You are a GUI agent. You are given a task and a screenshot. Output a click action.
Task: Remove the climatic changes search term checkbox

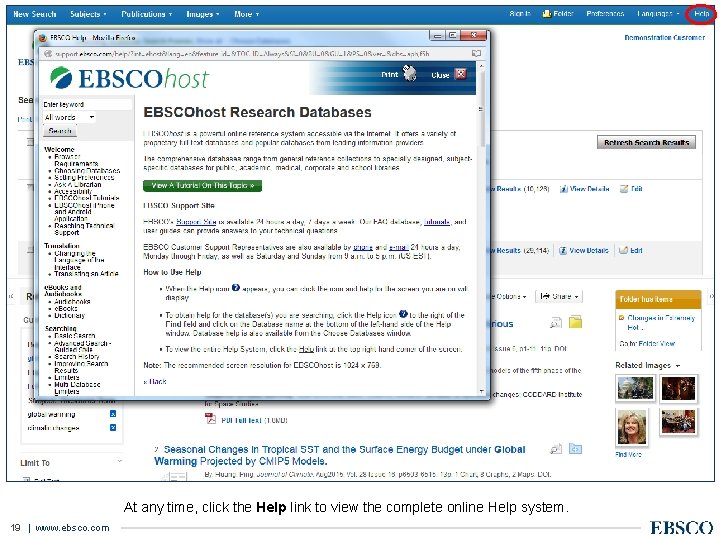click(113, 428)
